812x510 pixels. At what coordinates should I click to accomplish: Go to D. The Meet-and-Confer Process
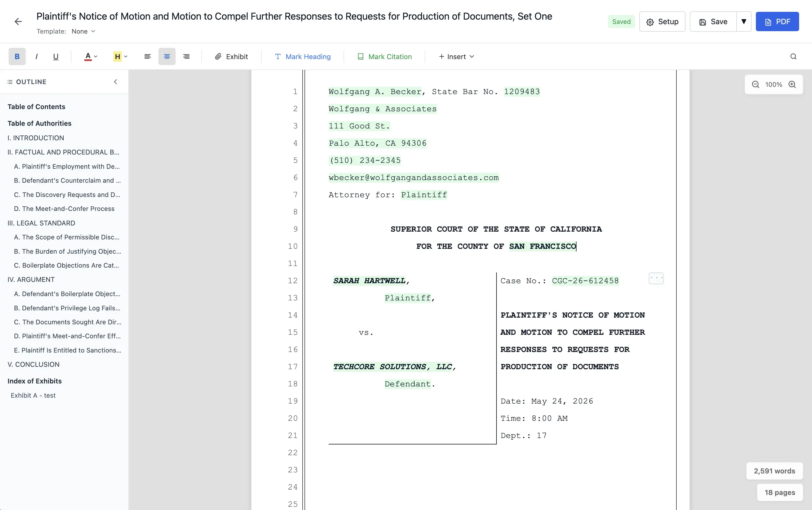pyautogui.click(x=64, y=209)
